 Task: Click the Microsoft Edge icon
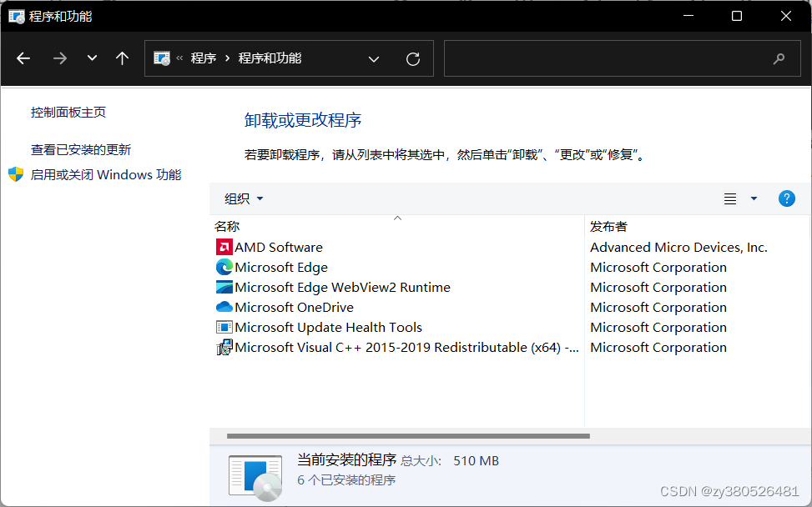224,268
